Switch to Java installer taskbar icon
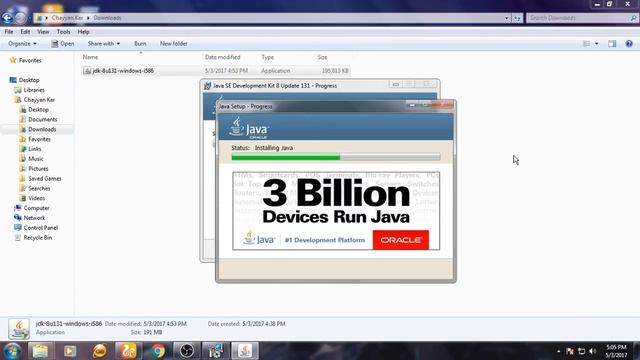This screenshot has height=360, width=640. coord(245,351)
